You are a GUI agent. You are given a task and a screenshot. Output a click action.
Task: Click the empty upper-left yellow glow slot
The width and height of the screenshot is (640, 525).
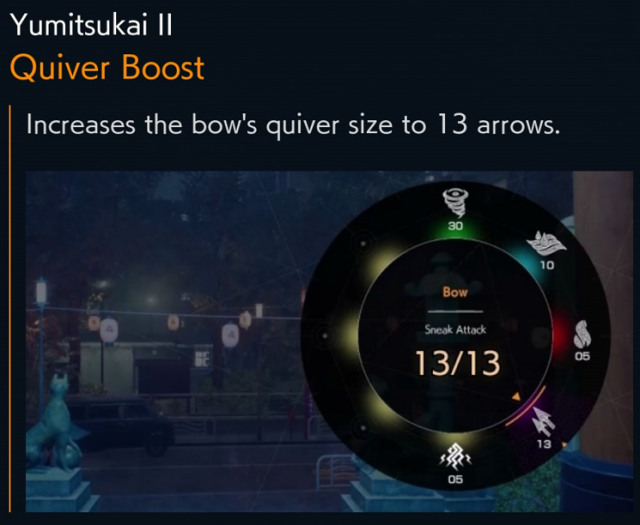click(380, 260)
